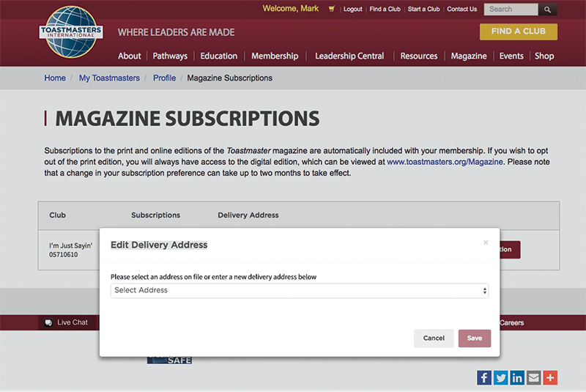Screen dimensions: 586x392
Task: Share on Facebook icon
Action: coord(484,377)
